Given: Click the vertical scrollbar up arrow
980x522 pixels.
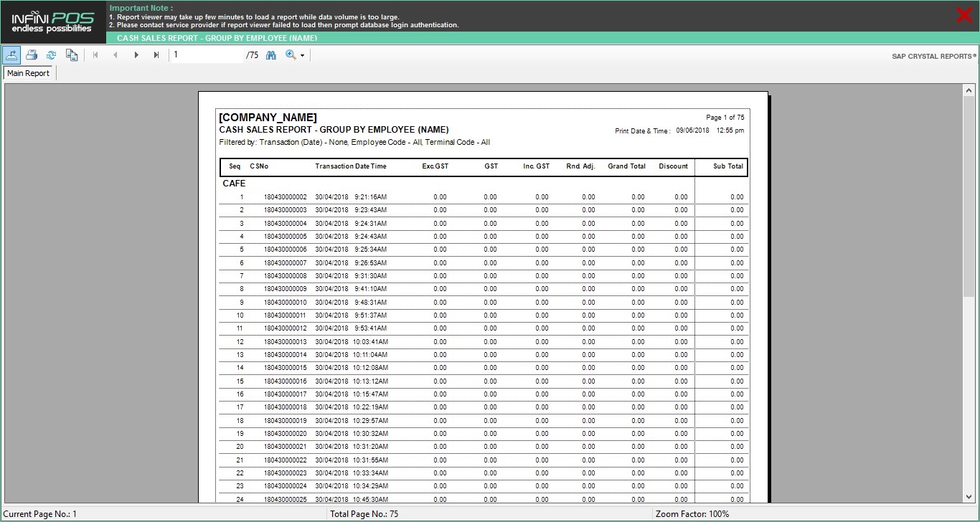Looking at the screenshot, I should click(969, 90).
